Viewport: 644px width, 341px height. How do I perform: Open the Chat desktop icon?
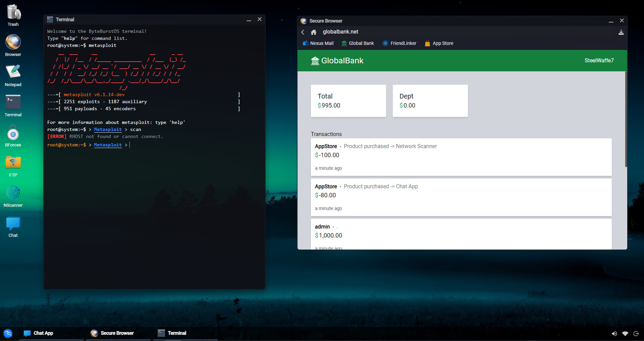point(13,222)
